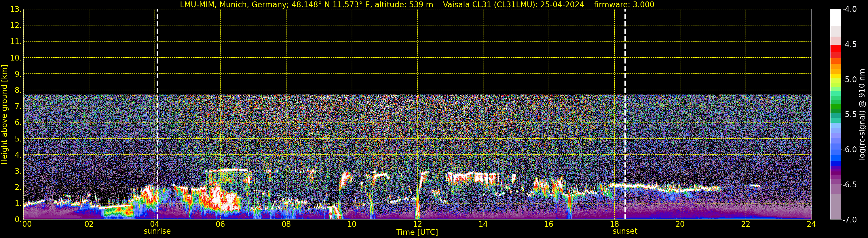Viewport: 868px width, 238px height.
Task: Click the '16' time axis tick label
Action: click(549, 224)
